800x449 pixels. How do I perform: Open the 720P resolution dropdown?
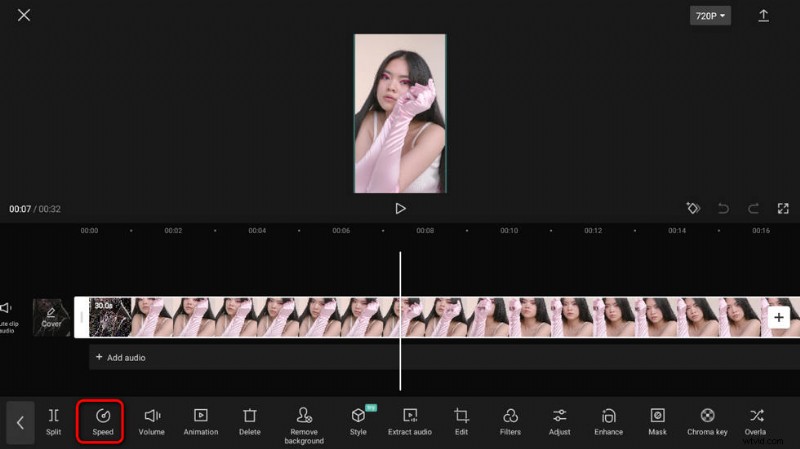[710, 16]
